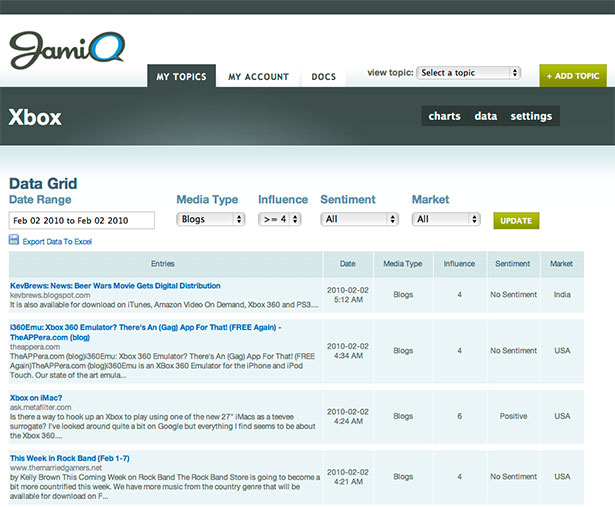The height and width of the screenshot is (507, 615).
Task: Click the Influence column header
Action: [459, 264]
